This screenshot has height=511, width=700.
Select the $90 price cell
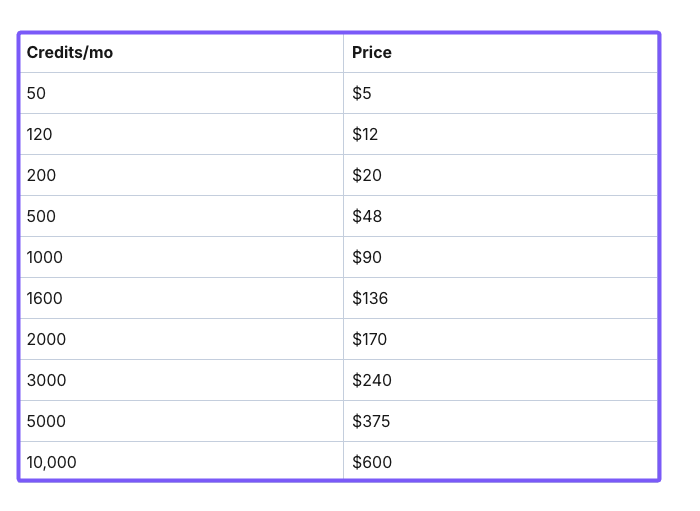(x=367, y=257)
